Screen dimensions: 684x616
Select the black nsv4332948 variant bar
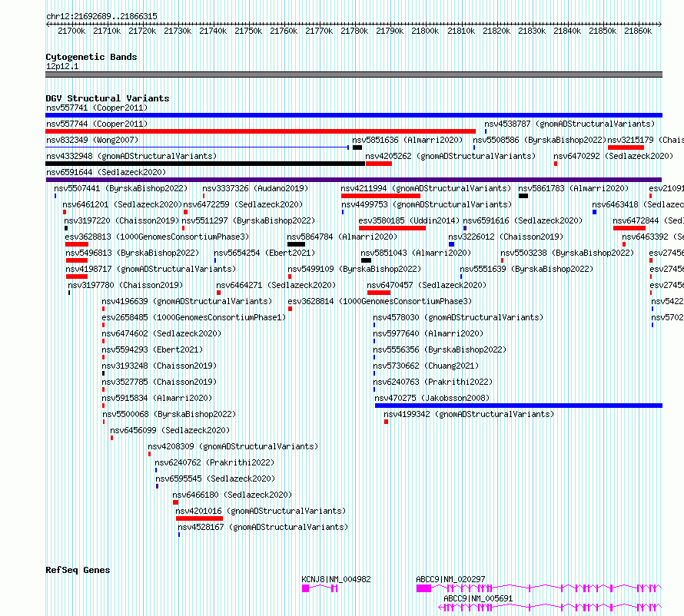click(x=205, y=164)
